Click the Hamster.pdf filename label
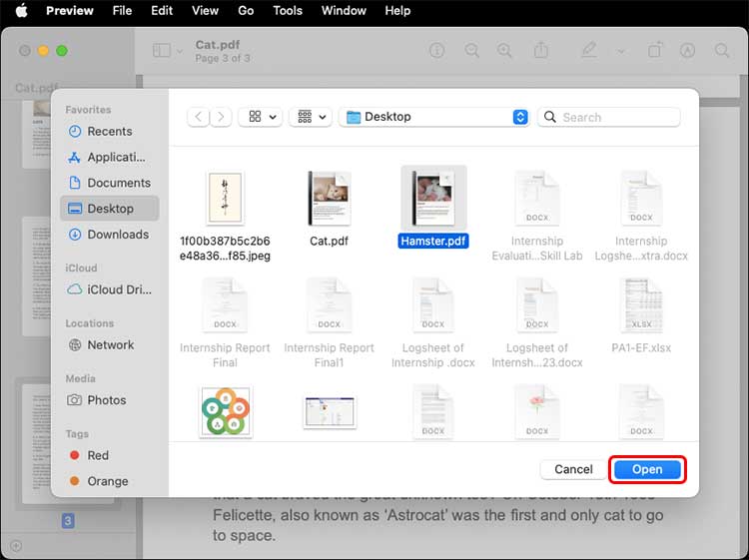Image resolution: width=749 pixels, height=560 pixels. pyautogui.click(x=433, y=242)
